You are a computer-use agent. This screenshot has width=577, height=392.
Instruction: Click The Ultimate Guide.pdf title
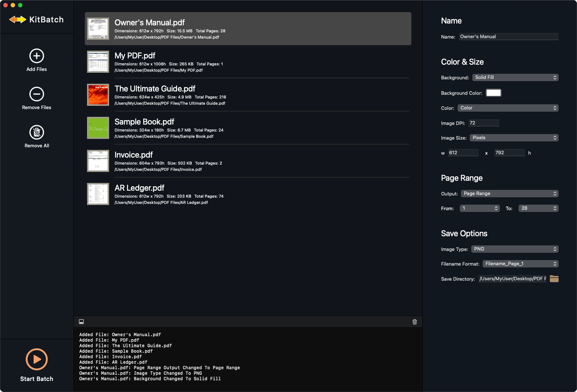pos(155,89)
